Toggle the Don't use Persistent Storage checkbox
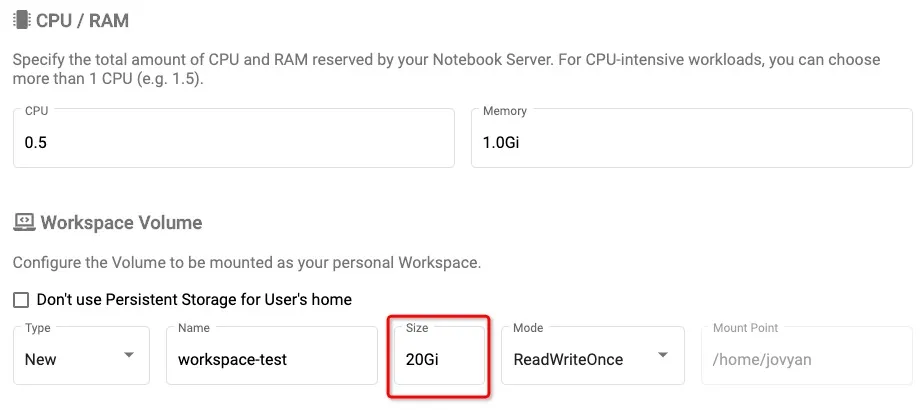 [21, 300]
